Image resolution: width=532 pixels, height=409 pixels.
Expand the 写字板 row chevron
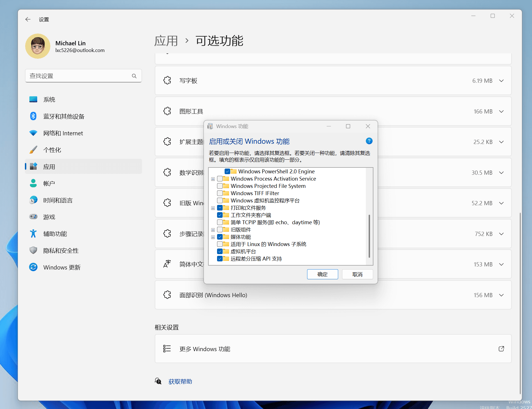tap(501, 81)
